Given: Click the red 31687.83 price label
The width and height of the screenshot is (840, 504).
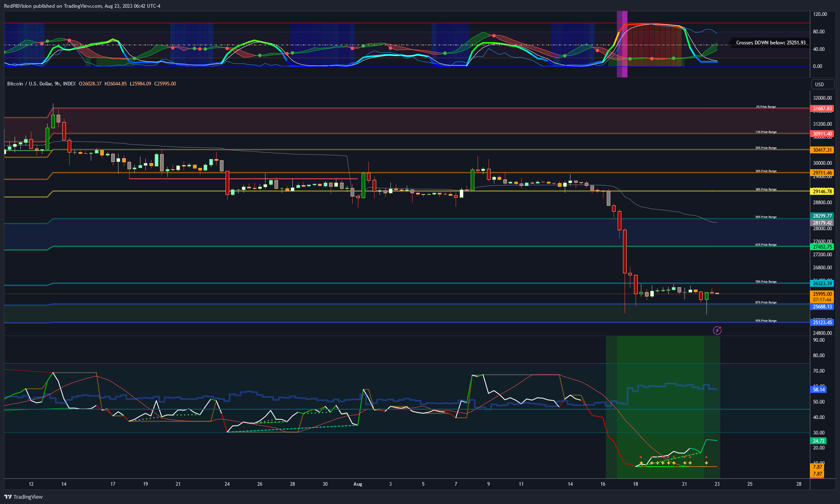Looking at the screenshot, I should point(822,109).
